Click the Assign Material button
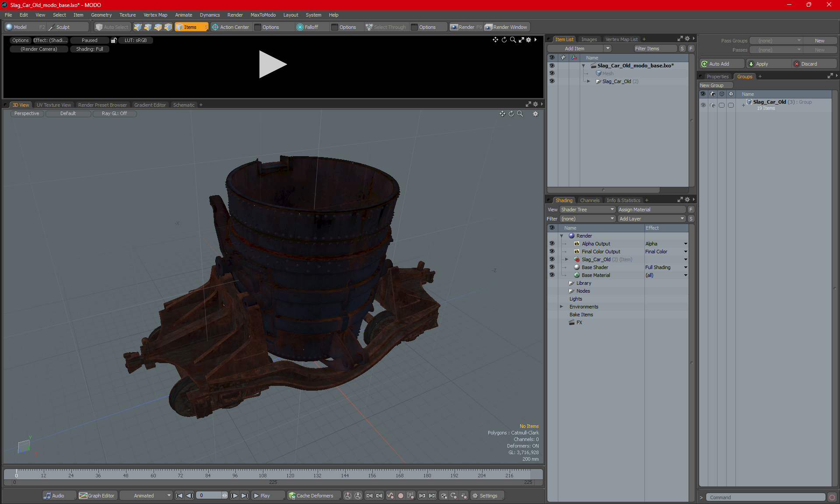The height and width of the screenshot is (504, 840). (651, 210)
